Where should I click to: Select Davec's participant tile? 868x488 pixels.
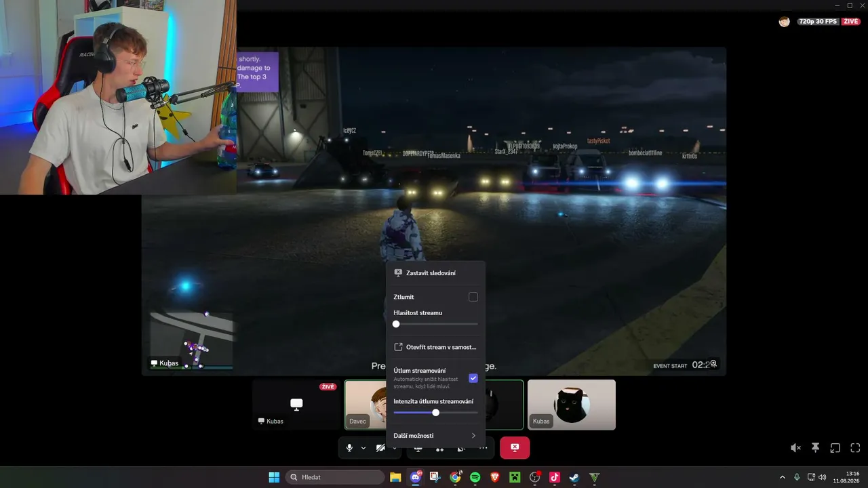point(367,405)
